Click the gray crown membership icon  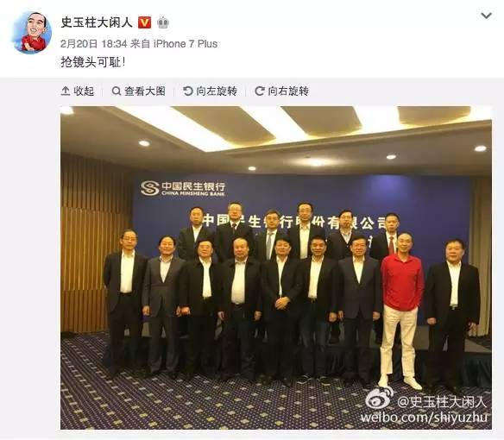coord(163,22)
